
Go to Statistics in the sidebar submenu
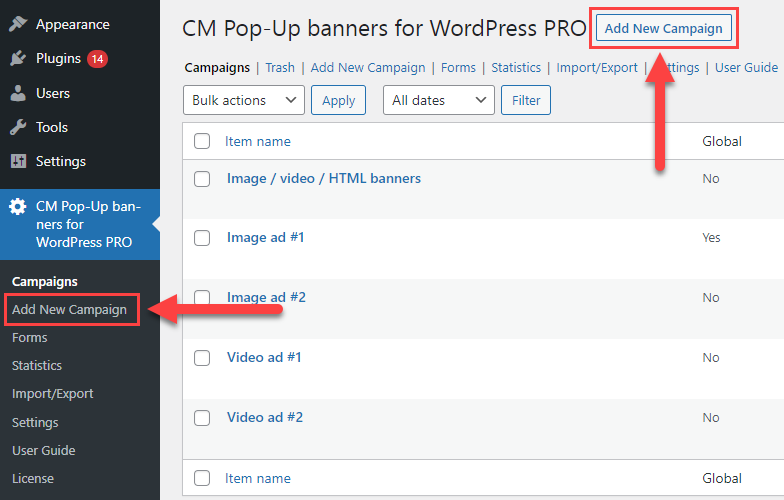[37, 366]
